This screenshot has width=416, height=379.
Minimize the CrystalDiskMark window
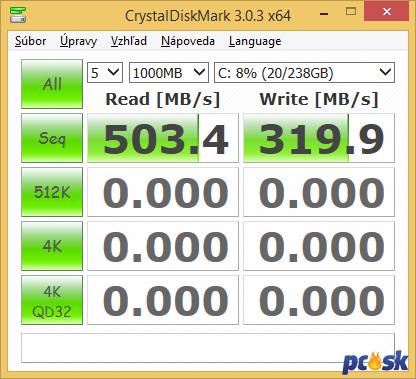[324, 13]
